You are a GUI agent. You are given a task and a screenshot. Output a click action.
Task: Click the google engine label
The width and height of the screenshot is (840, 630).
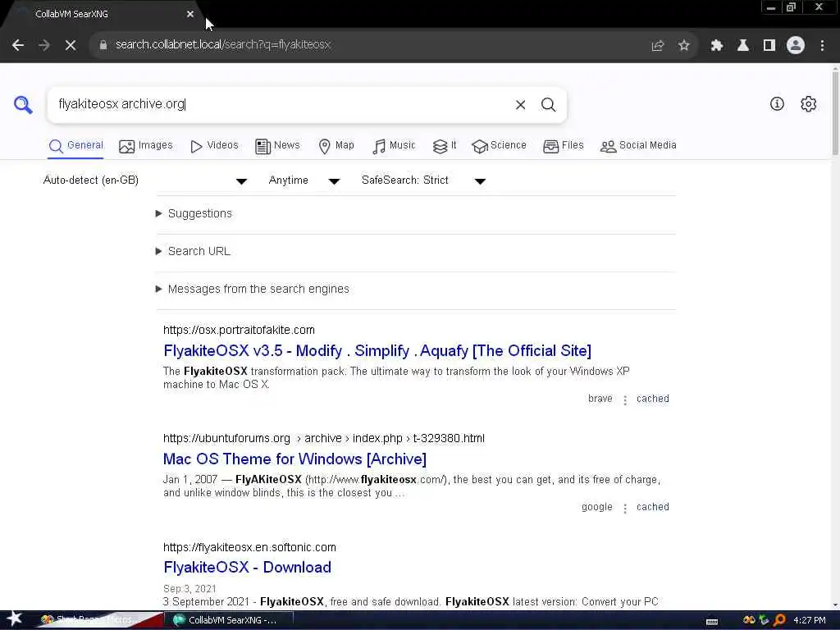597,507
